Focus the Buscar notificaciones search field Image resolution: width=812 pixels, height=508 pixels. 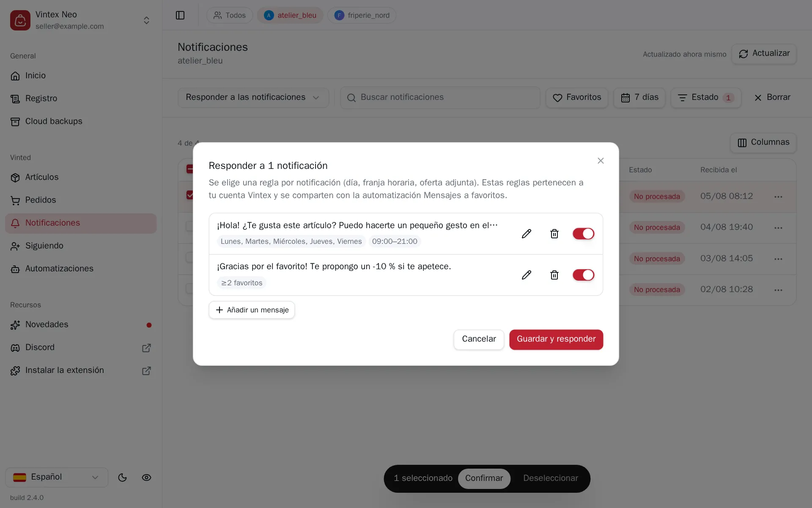click(x=440, y=98)
